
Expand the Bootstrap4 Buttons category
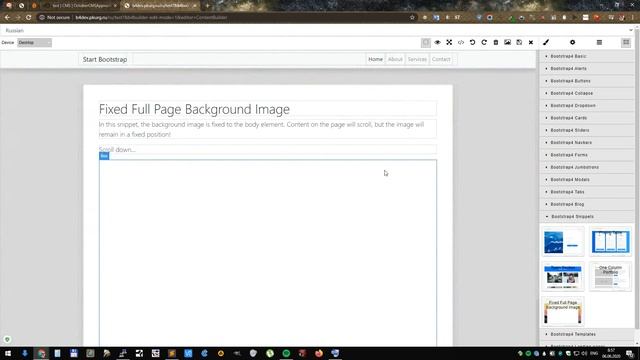tap(587, 81)
